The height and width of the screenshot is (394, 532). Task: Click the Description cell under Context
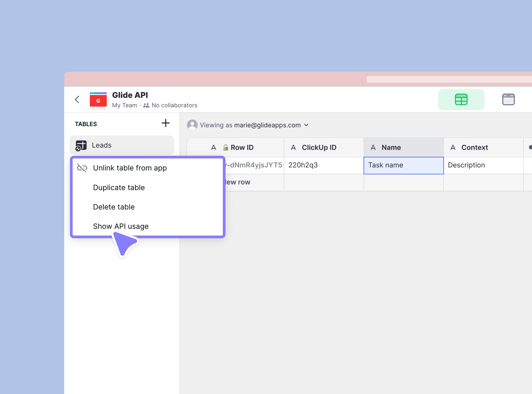click(x=483, y=165)
